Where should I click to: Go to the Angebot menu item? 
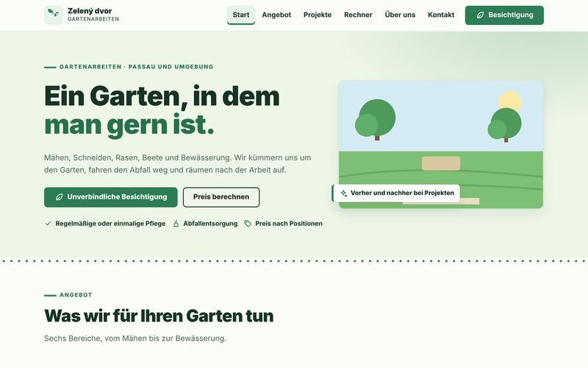click(276, 15)
